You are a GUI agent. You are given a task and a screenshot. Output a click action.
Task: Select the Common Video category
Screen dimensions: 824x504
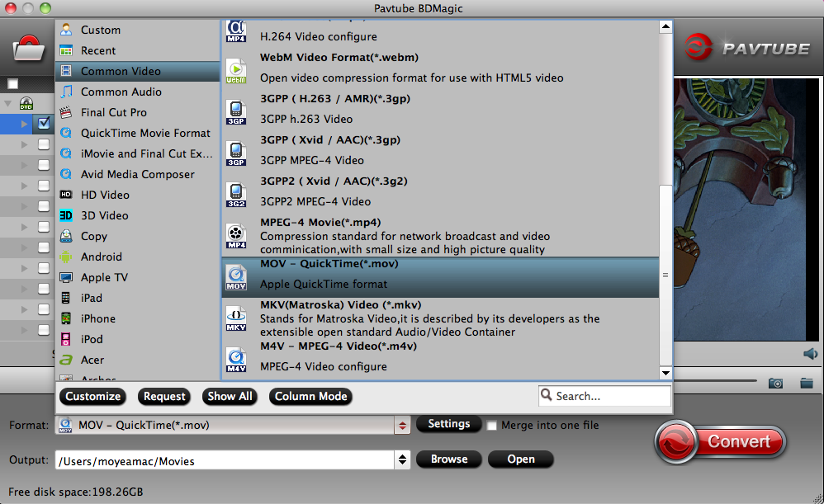click(x=138, y=71)
